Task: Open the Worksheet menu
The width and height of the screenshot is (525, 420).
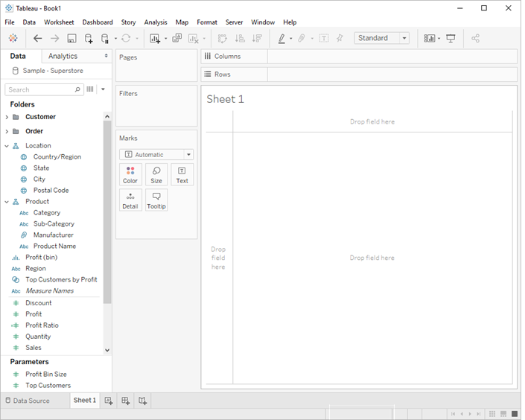Action: 59,22
